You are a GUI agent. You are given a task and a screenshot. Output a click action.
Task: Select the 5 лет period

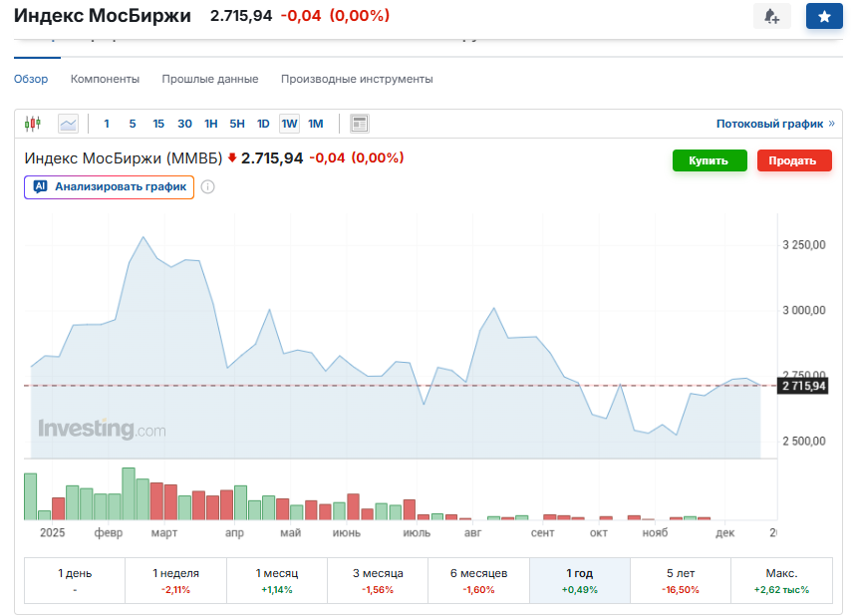[681, 580]
